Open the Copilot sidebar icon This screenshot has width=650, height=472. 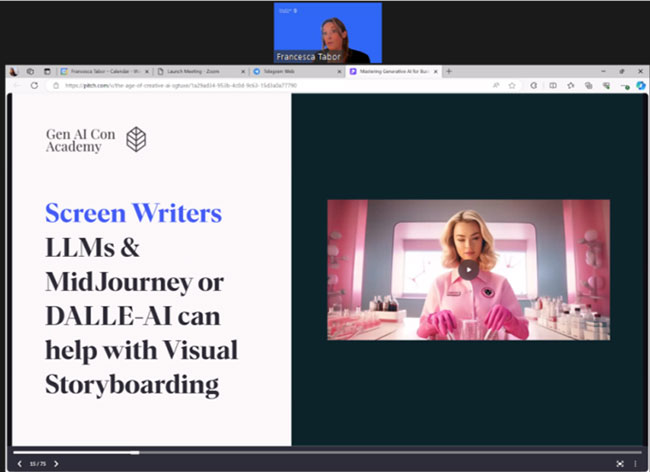641,85
